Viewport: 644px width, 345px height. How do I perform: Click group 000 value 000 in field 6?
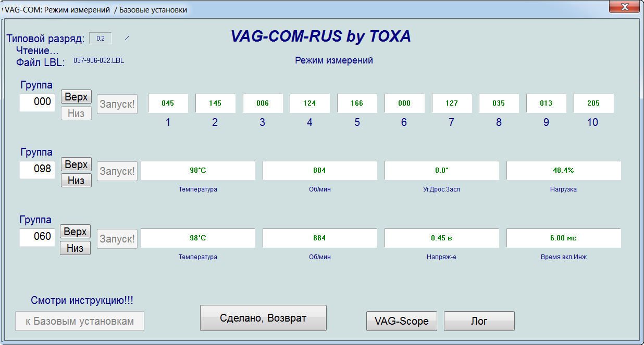pyautogui.click(x=404, y=103)
